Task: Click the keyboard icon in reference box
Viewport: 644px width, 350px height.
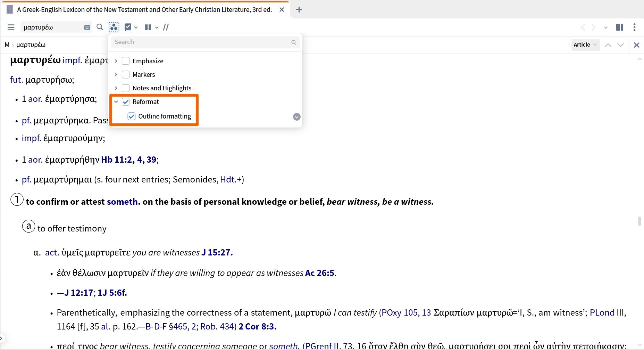Action: click(x=87, y=27)
